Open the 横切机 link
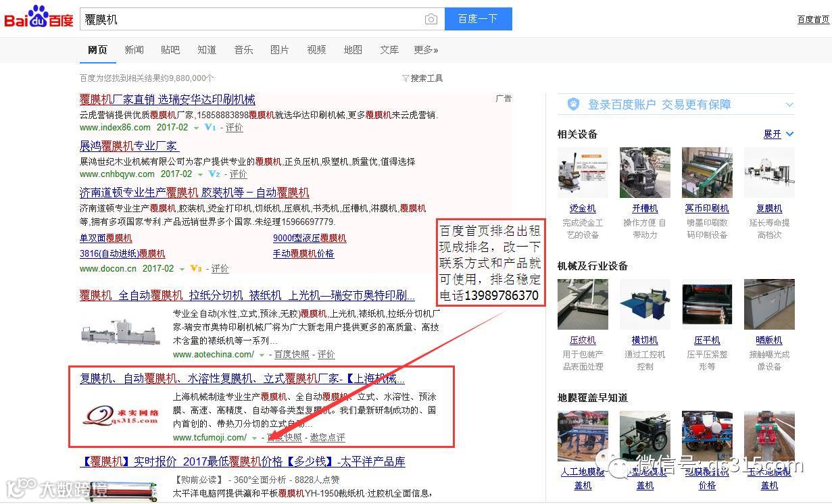 coord(645,341)
